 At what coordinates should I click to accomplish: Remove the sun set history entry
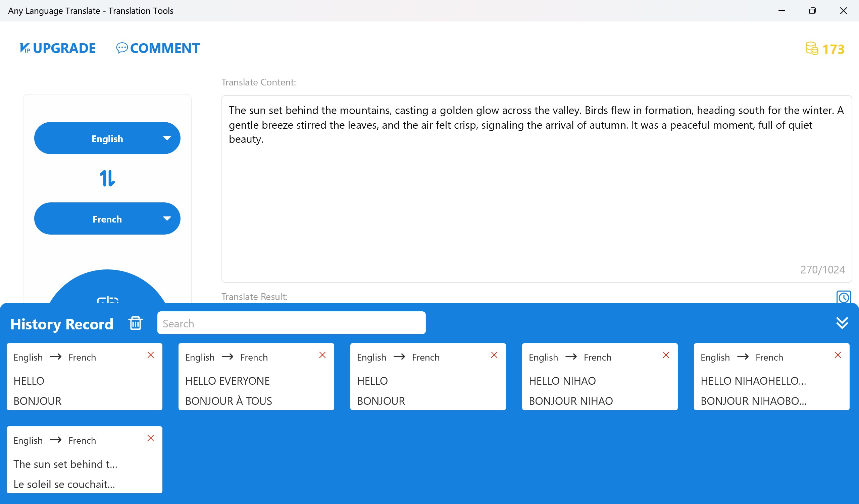click(x=150, y=438)
